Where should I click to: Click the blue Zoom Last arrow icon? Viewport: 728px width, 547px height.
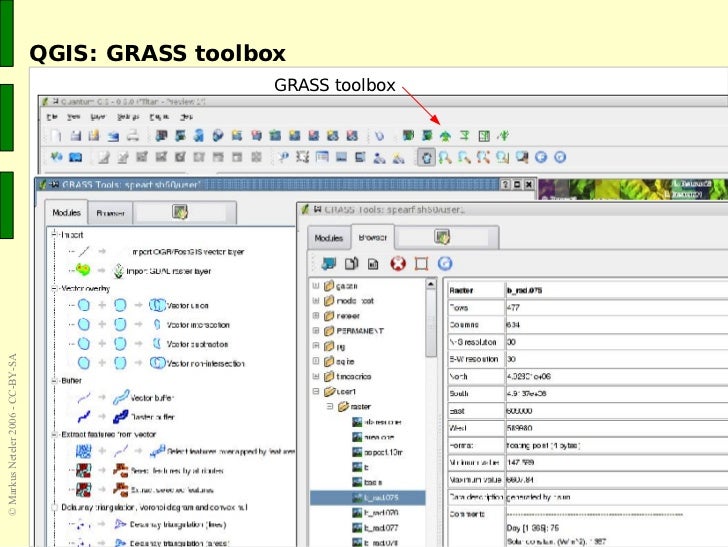[541, 157]
